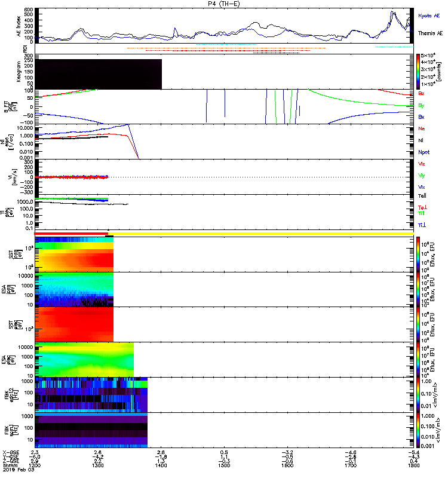Click the red segment of the status bar
Screen dimensions: 448x478
(x=71, y=234)
